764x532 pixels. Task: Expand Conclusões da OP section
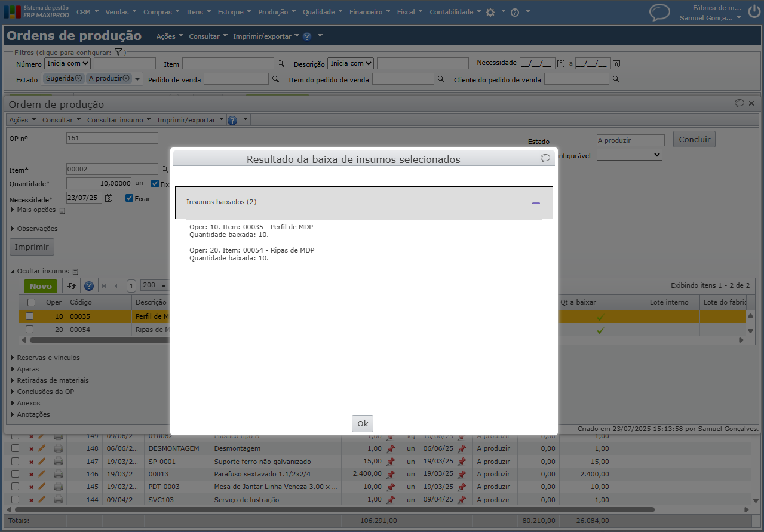(x=42, y=392)
